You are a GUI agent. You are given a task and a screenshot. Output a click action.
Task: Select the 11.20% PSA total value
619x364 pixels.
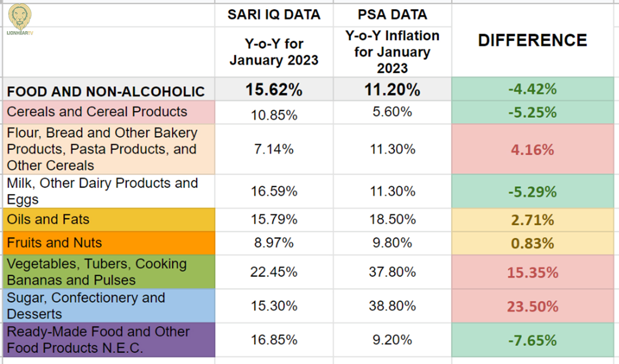392,90
